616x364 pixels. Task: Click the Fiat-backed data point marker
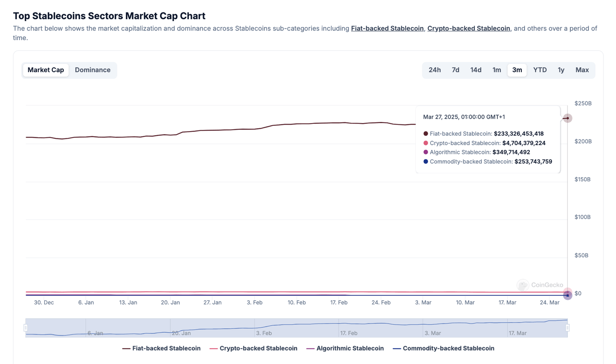coord(567,118)
